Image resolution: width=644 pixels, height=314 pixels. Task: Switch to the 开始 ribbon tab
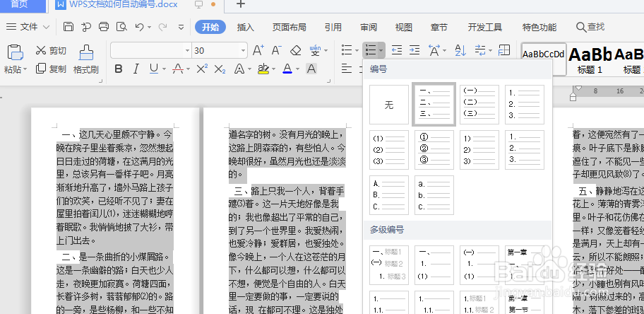(x=210, y=27)
